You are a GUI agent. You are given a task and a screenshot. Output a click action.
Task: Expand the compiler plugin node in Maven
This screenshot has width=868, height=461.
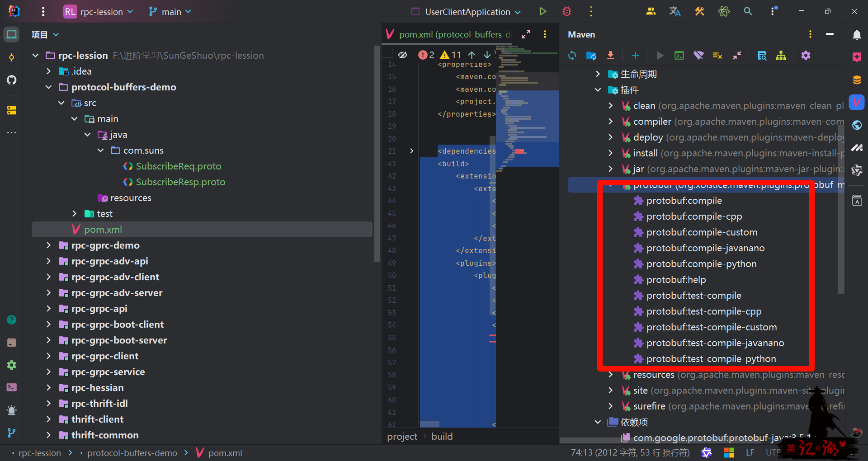coord(610,122)
